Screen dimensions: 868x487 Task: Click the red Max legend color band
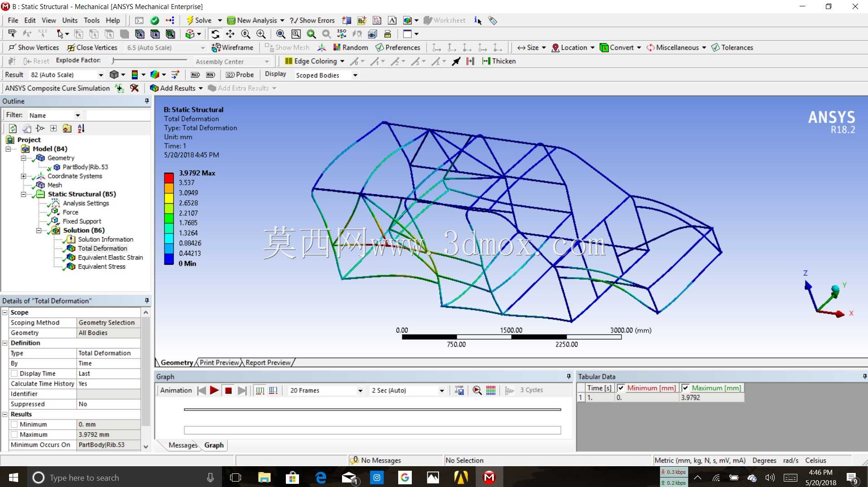169,178
